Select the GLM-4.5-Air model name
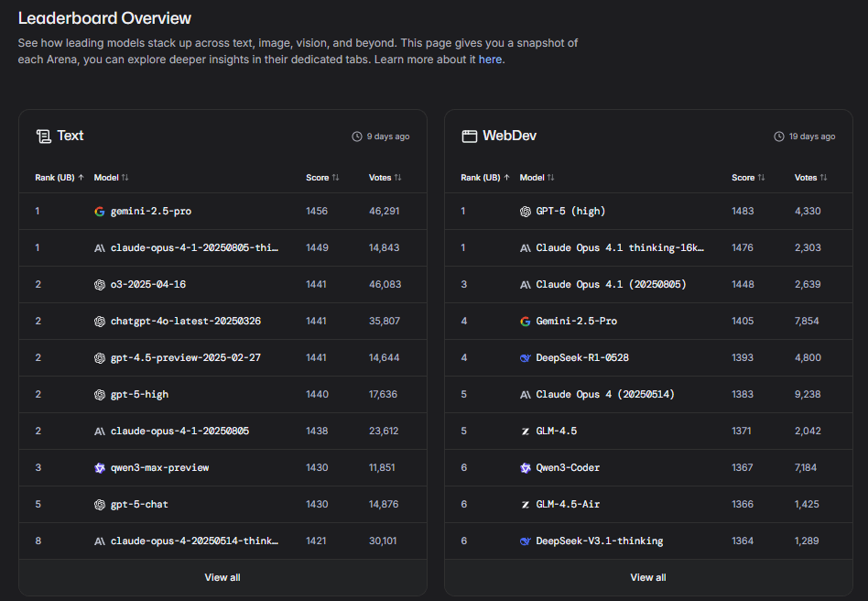 point(568,505)
